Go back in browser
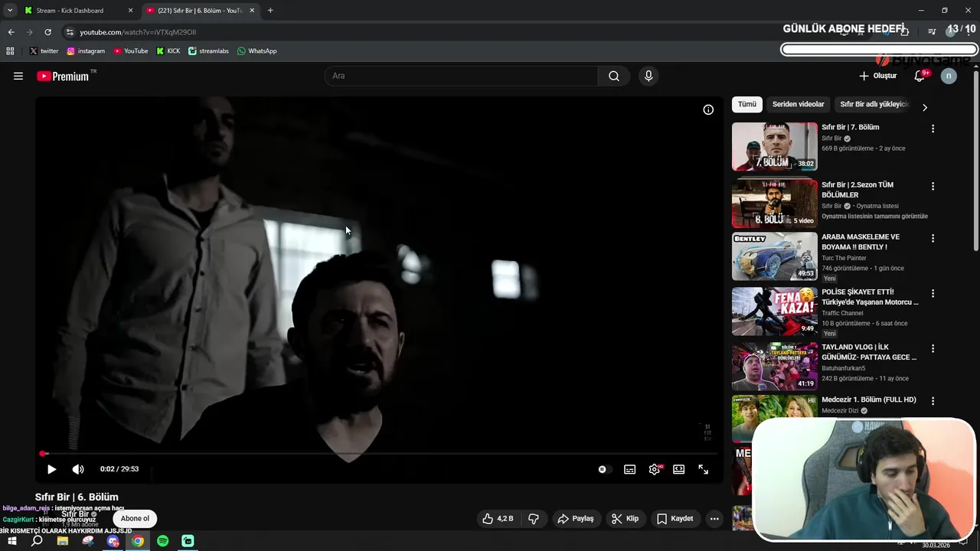Viewport: 980px width, 551px height. tap(11, 32)
